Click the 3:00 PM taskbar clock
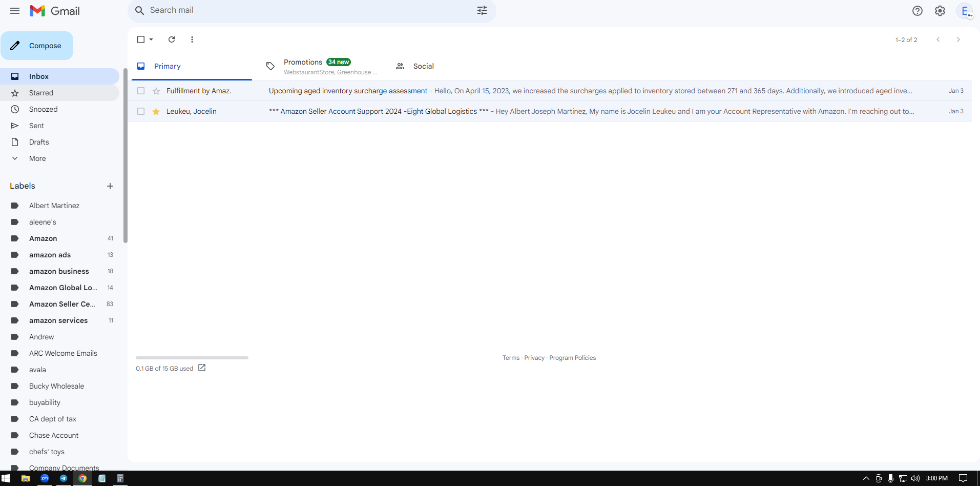Image resolution: width=980 pixels, height=486 pixels. (937, 478)
